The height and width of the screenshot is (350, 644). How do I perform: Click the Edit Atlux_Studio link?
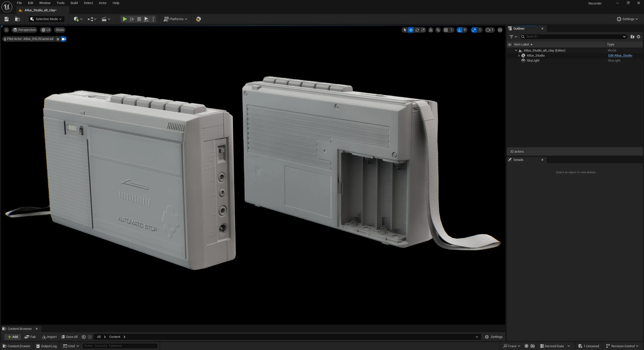click(620, 56)
